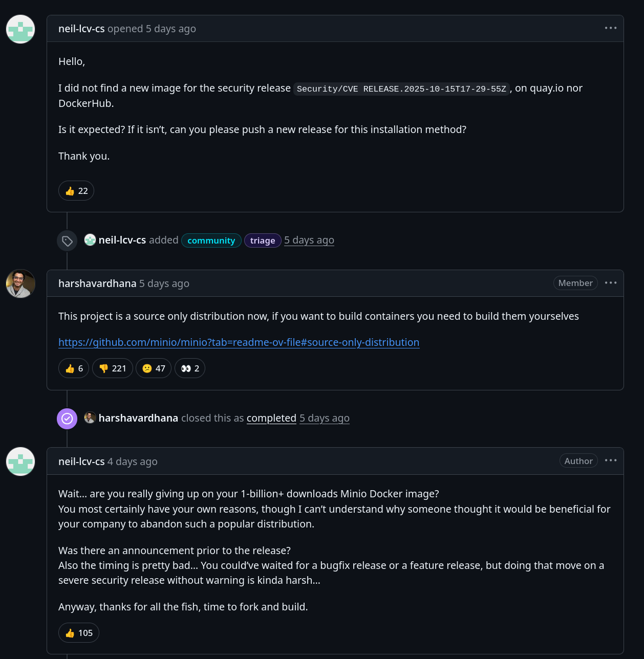Toggle thumbs up reaction with 22 votes
Image resolution: width=644 pixels, height=659 pixels.
coord(76,191)
